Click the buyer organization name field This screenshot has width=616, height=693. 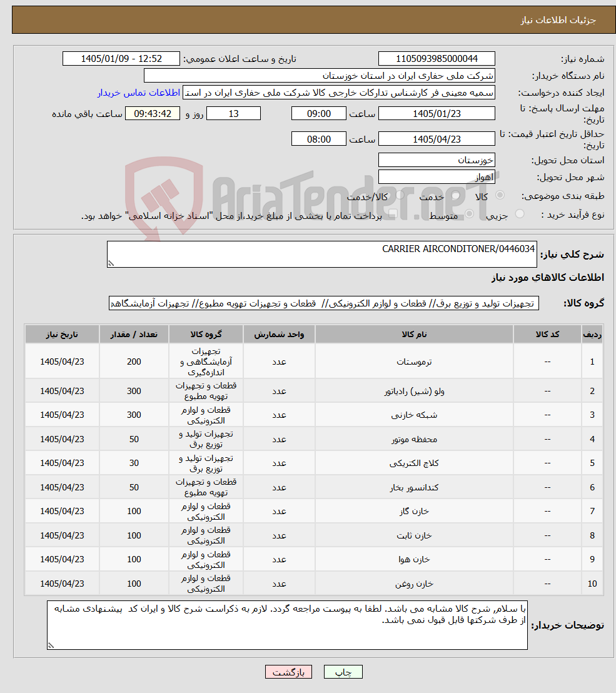(x=319, y=76)
